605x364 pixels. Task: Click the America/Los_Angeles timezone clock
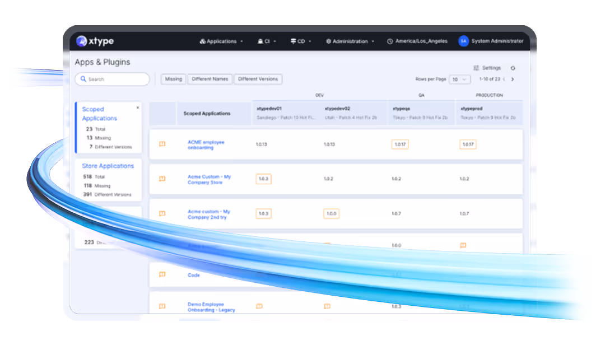click(417, 41)
